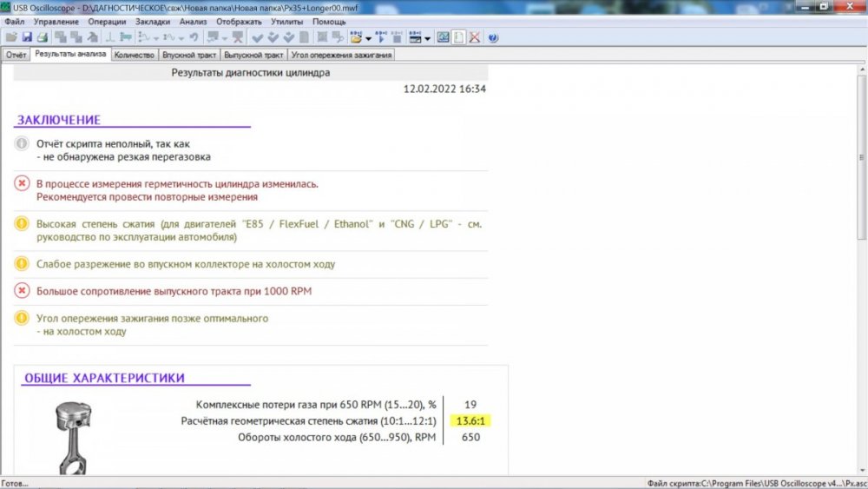Click the piston image thumbnail
Screen dimensions: 868x489
73,438
